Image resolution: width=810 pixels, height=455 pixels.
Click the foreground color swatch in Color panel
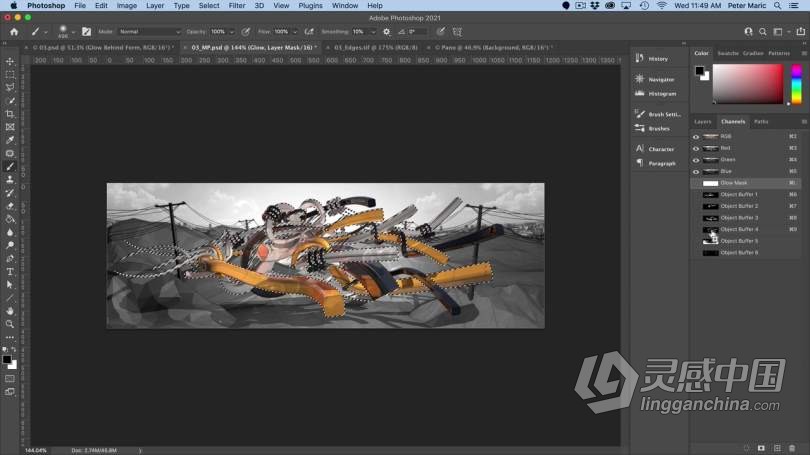[x=699, y=70]
